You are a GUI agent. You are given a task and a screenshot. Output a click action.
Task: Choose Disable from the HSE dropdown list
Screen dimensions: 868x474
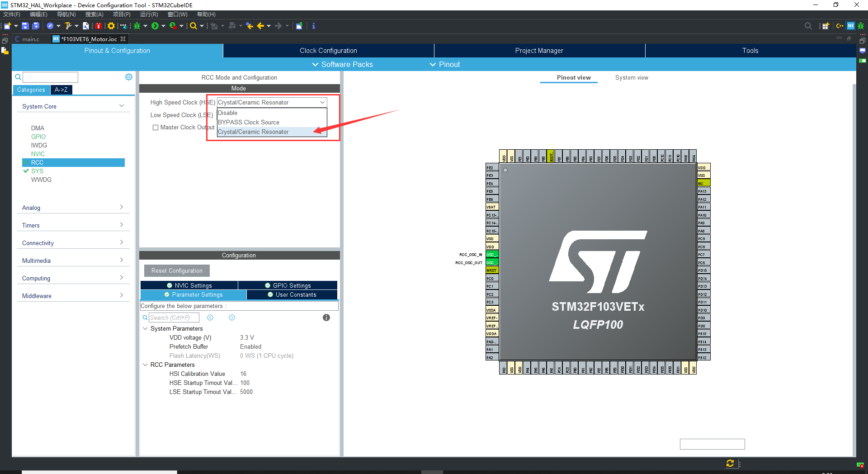(x=272, y=113)
